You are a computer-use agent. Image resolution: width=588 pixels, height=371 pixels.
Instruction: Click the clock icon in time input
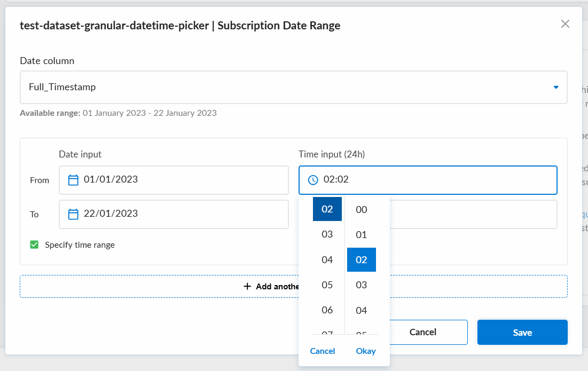coord(313,180)
